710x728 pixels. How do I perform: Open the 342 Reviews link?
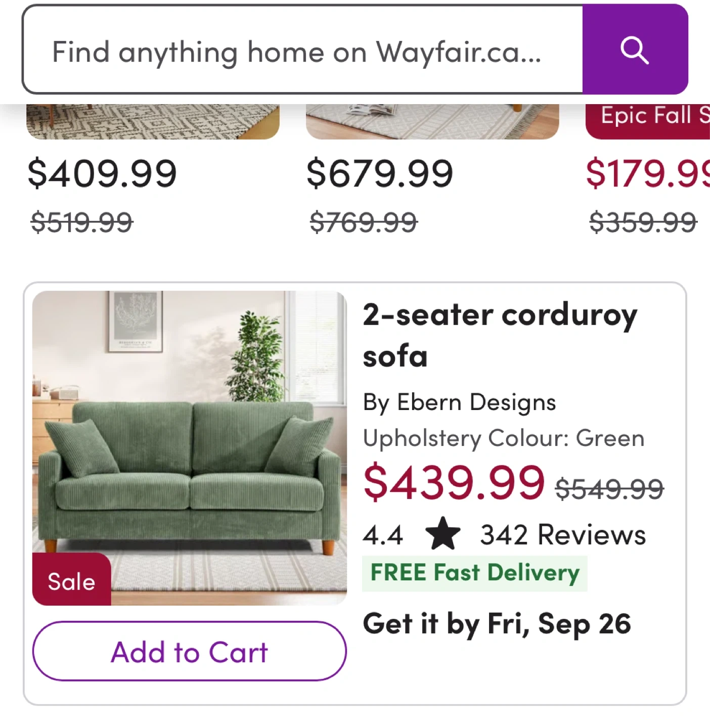click(x=562, y=535)
